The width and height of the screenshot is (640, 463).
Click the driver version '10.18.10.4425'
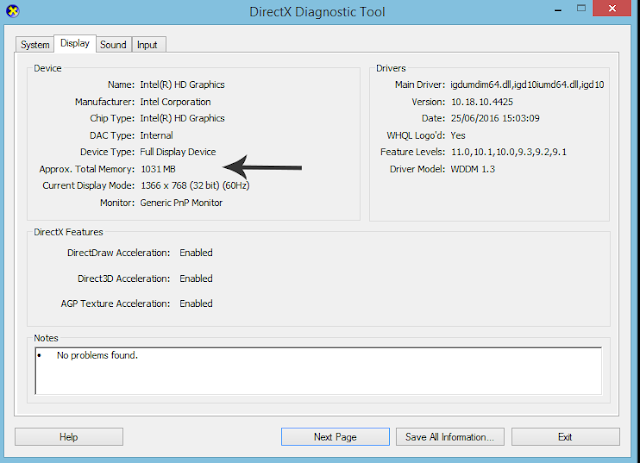[x=482, y=102]
